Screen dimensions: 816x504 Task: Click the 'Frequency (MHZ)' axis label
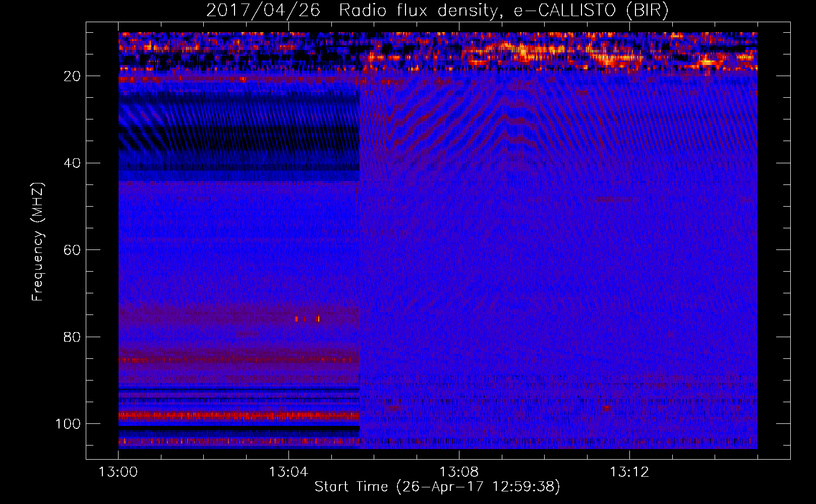38,242
